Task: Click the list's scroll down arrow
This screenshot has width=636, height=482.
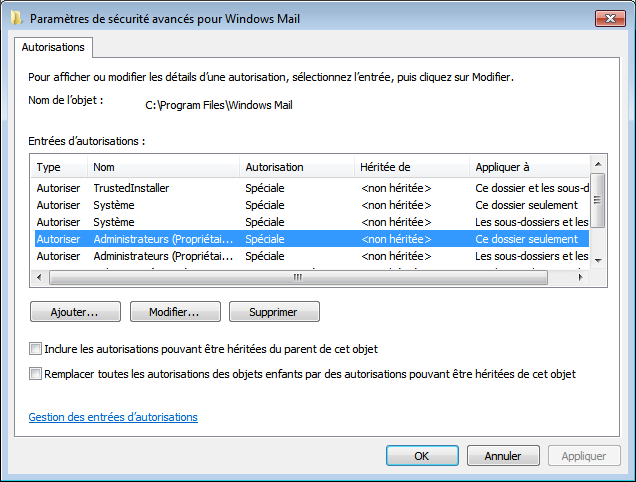Action: 598,261
